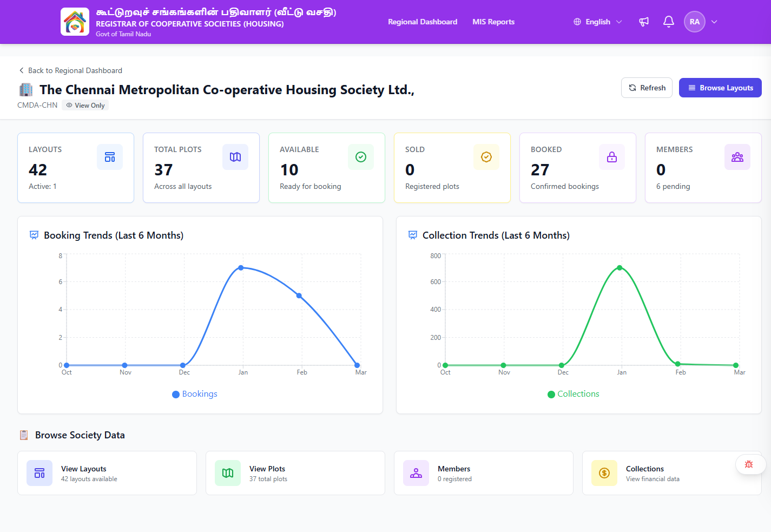
Task: Click the Collection Trends chart icon
Action: pos(413,235)
